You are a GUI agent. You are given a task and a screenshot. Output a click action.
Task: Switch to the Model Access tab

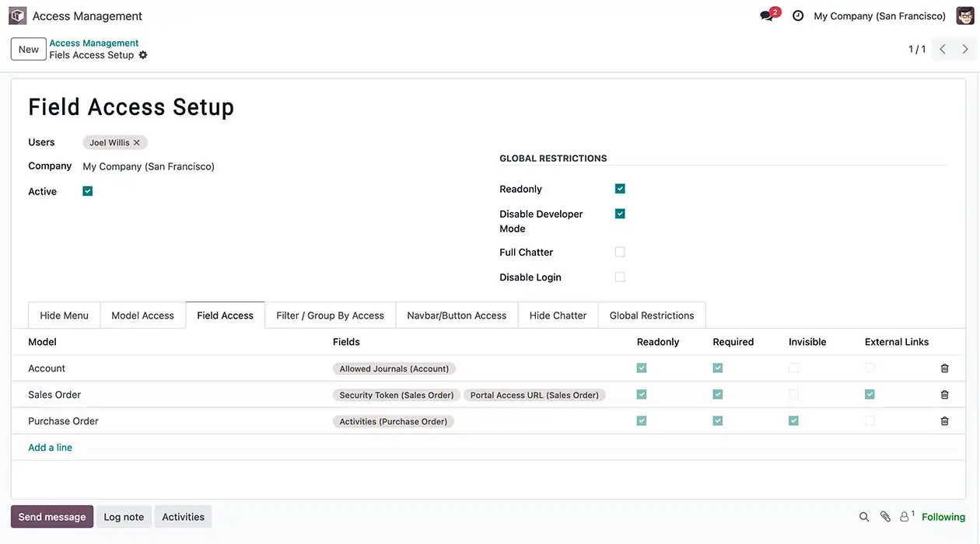142,316
